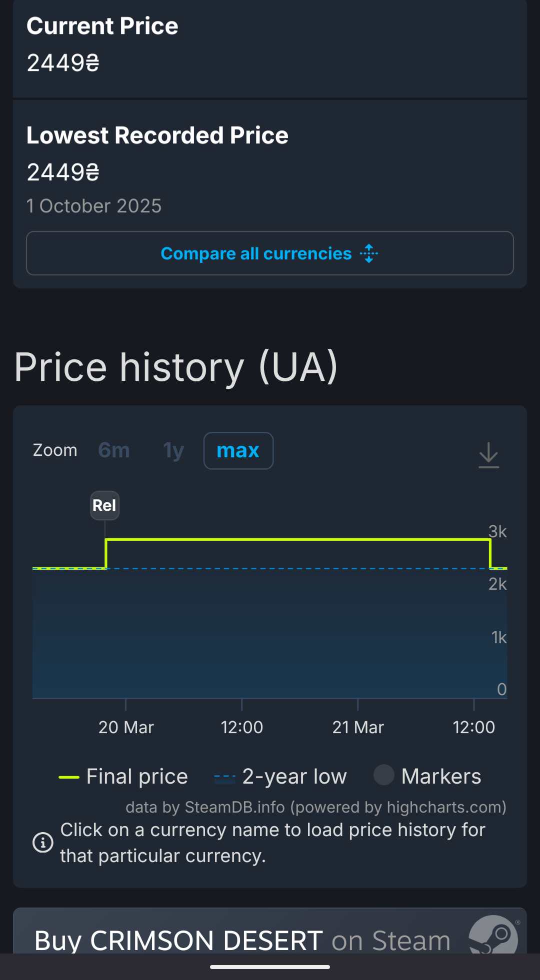Click the Rel release marker flag
Image resolution: width=540 pixels, height=980 pixels.
click(104, 505)
